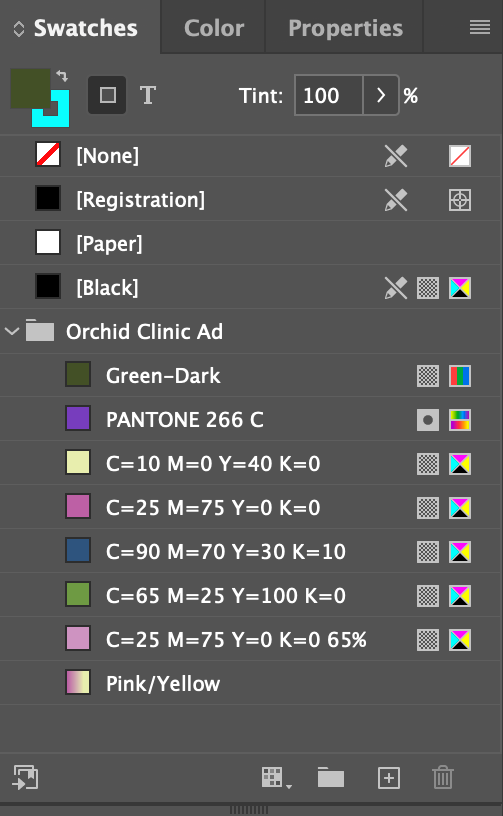
Task: Toggle Formatting affects container button
Action: [107, 95]
